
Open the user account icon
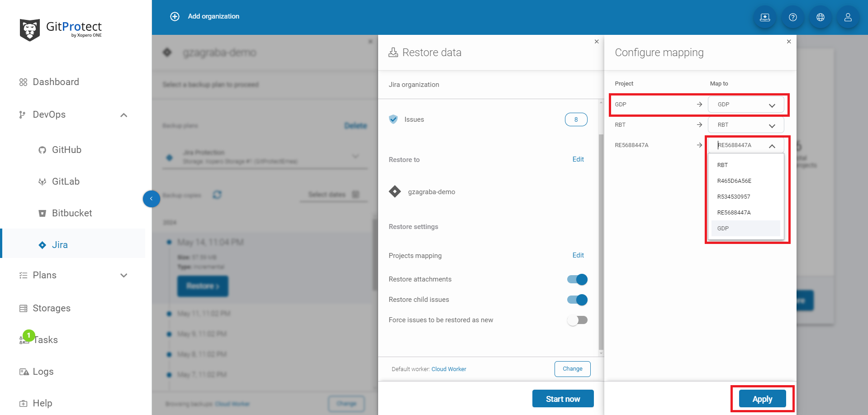(848, 17)
